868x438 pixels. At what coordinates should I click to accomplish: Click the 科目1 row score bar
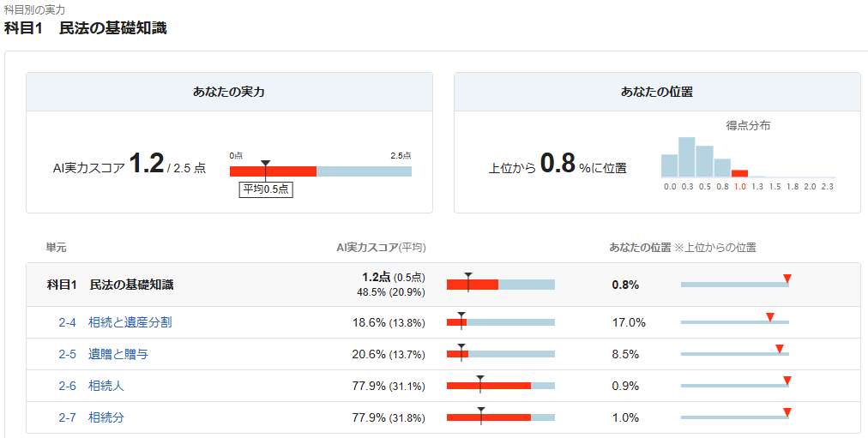point(500,285)
